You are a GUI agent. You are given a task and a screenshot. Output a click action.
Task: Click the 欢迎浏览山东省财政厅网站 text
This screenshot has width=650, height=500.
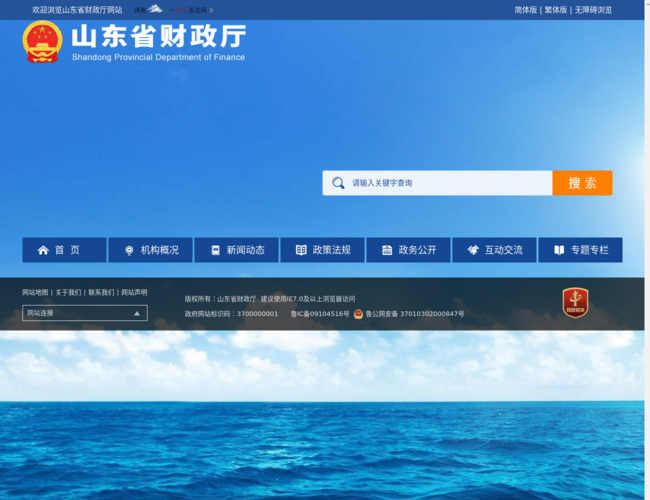77,10
